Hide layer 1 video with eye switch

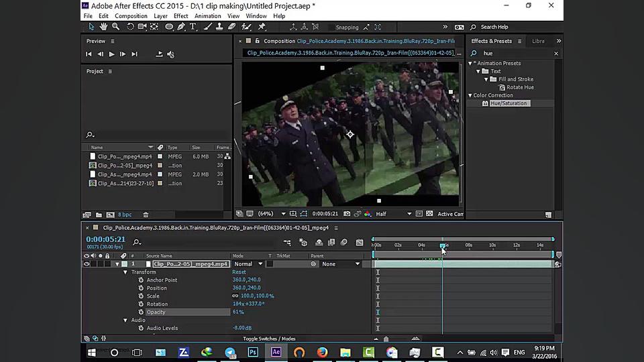[x=87, y=264]
